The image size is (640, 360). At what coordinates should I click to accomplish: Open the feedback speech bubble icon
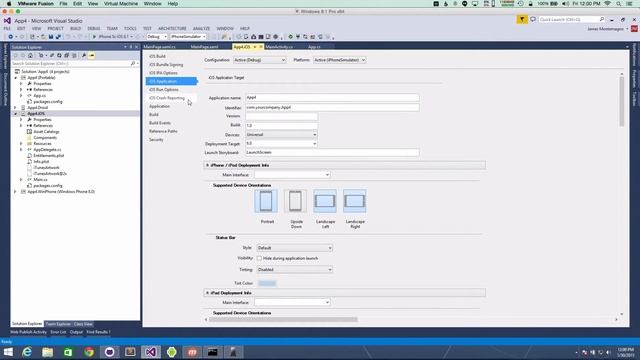pyautogui.click(x=533, y=19)
